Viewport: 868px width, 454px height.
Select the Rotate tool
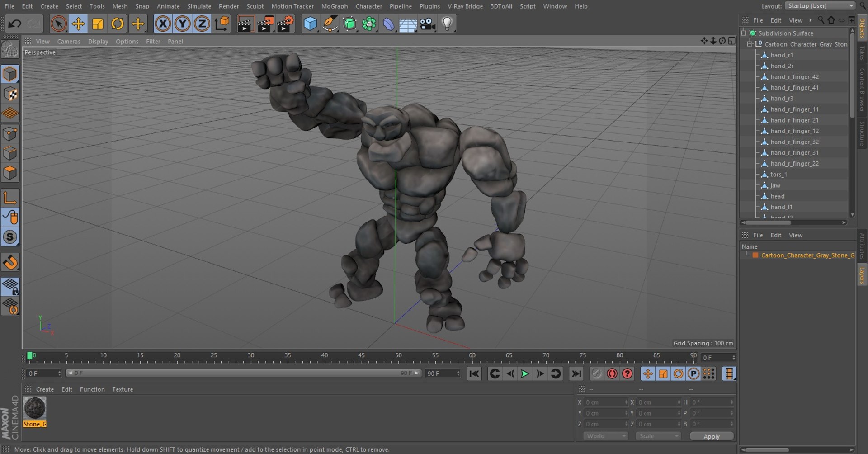118,24
